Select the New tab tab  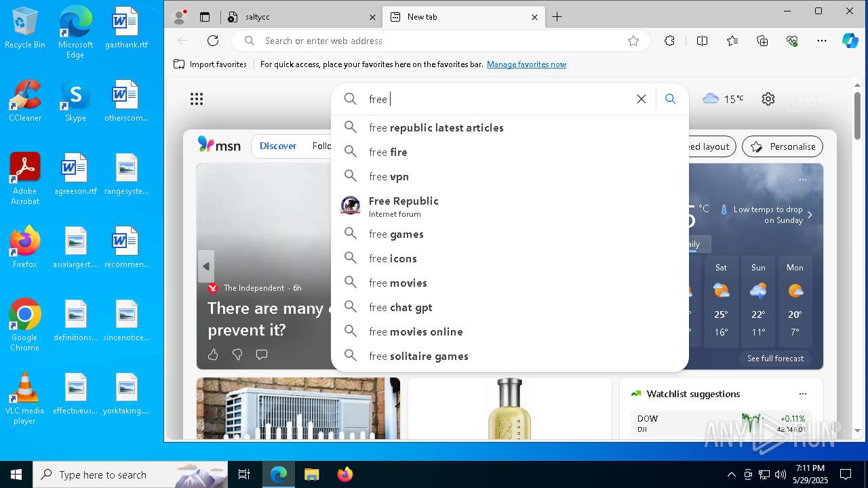pyautogui.click(x=464, y=17)
